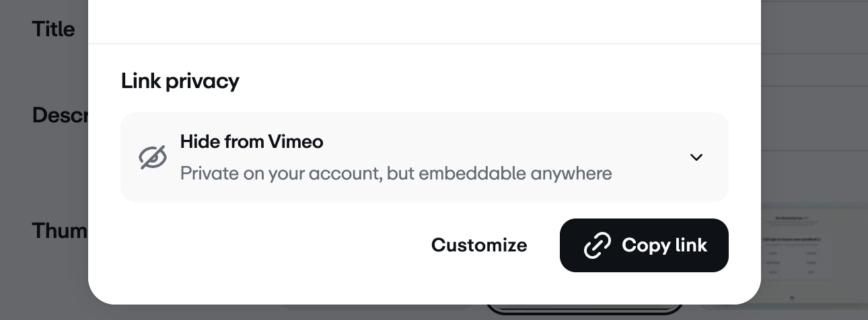Click the small icon under the thumbnail preview
This screenshot has width=868, height=320.
tap(792, 296)
